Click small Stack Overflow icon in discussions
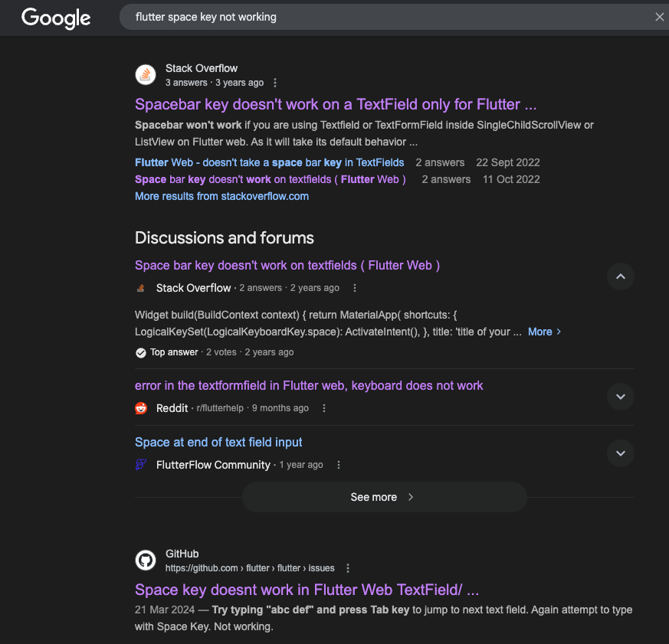669x644 pixels. [x=141, y=288]
